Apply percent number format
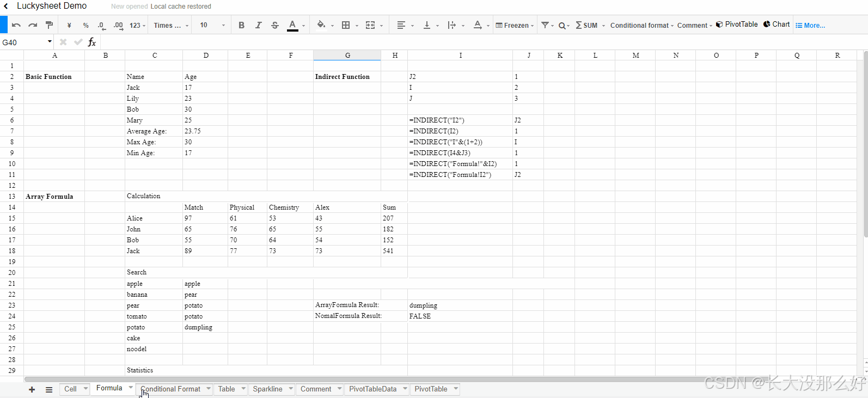Screen dimensions: 868x398 pyautogui.click(x=85, y=26)
